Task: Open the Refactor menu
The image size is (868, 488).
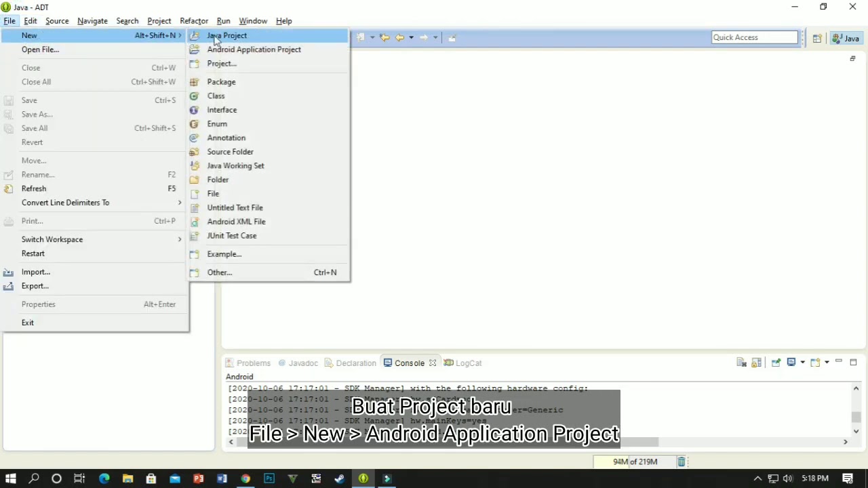Action: (x=194, y=21)
